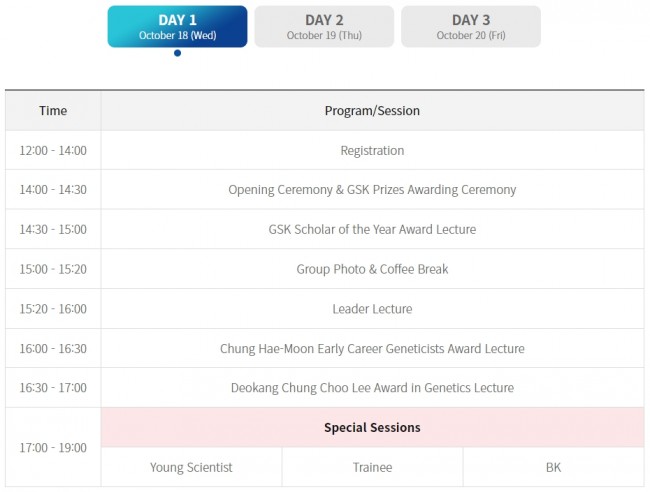Click the Time column header
This screenshot has width=650, height=492.
(x=53, y=111)
